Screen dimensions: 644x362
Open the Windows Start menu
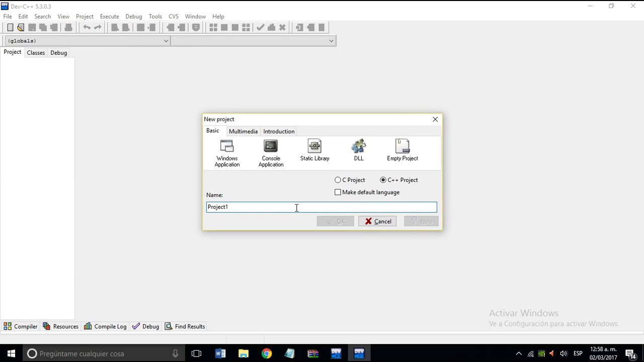pos(11,353)
